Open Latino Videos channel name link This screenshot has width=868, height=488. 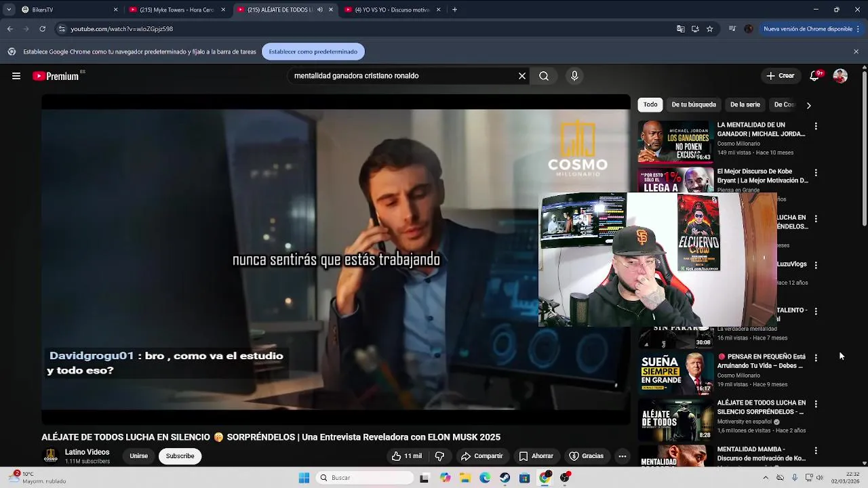(x=87, y=452)
